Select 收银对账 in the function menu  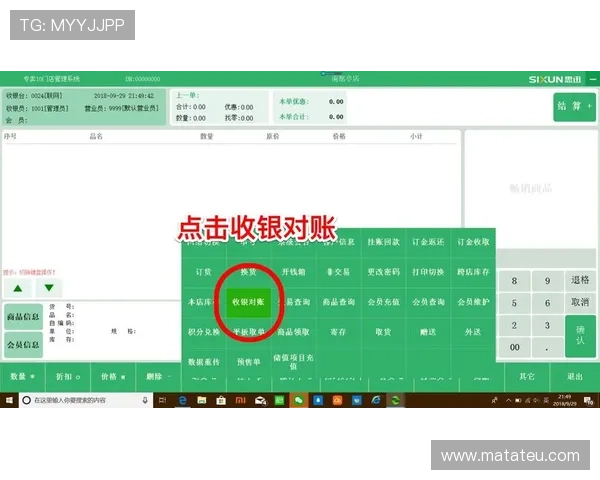coord(248,302)
